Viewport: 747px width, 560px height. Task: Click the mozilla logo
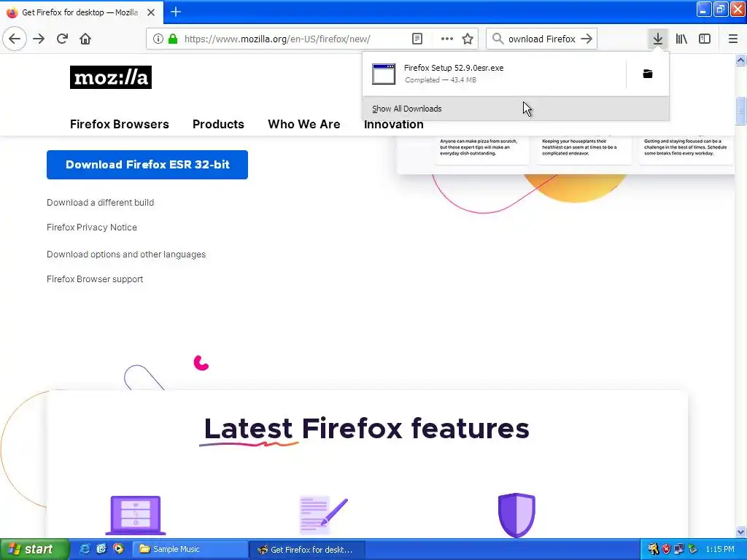(111, 77)
